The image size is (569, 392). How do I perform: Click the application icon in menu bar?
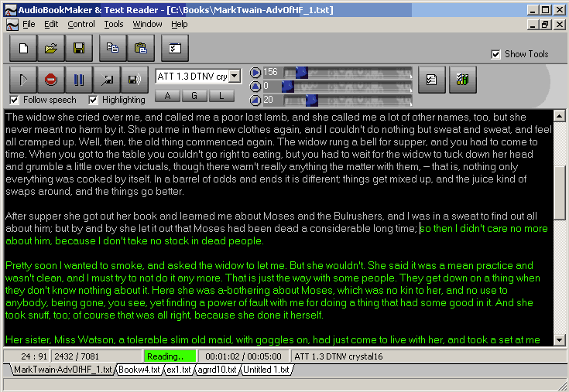click(x=12, y=25)
